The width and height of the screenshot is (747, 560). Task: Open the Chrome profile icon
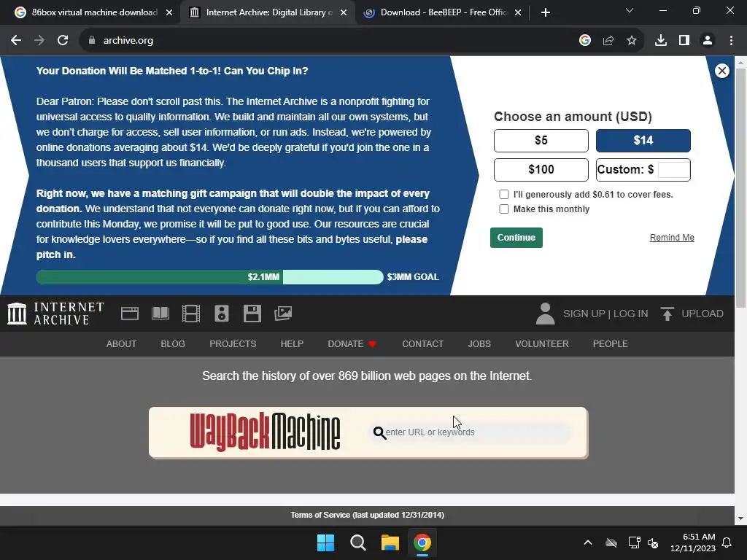[708, 41]
